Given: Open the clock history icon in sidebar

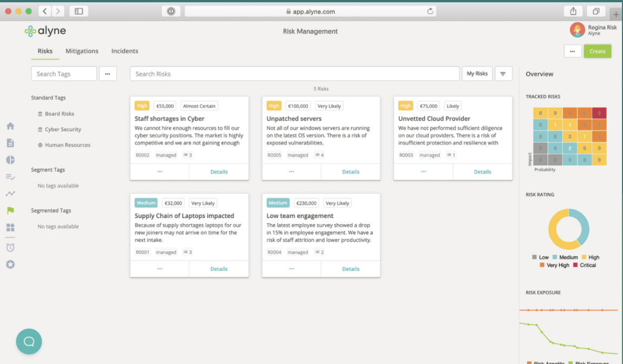Looking at the screenshot, I should pyautogui.click(x=10, y=247).
